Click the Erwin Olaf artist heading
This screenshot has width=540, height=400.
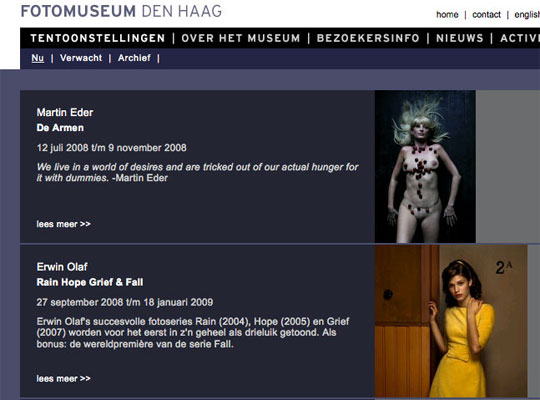[x=62, y=267]
